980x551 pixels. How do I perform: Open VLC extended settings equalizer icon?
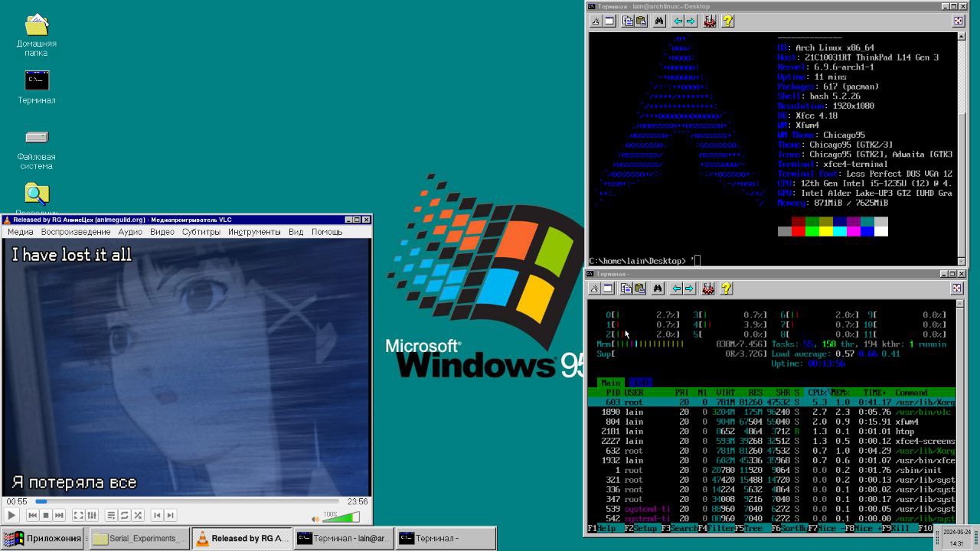(x=92, y=516)
